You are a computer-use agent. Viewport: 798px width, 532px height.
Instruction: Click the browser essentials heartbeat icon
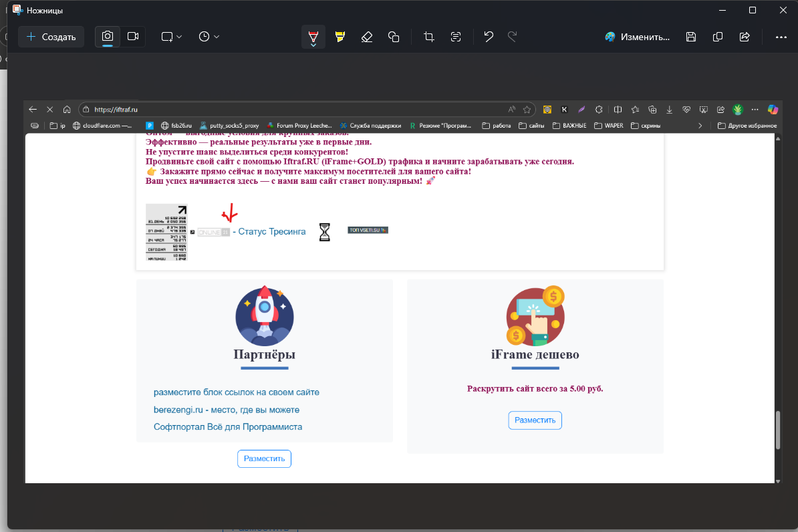point(686,110)
